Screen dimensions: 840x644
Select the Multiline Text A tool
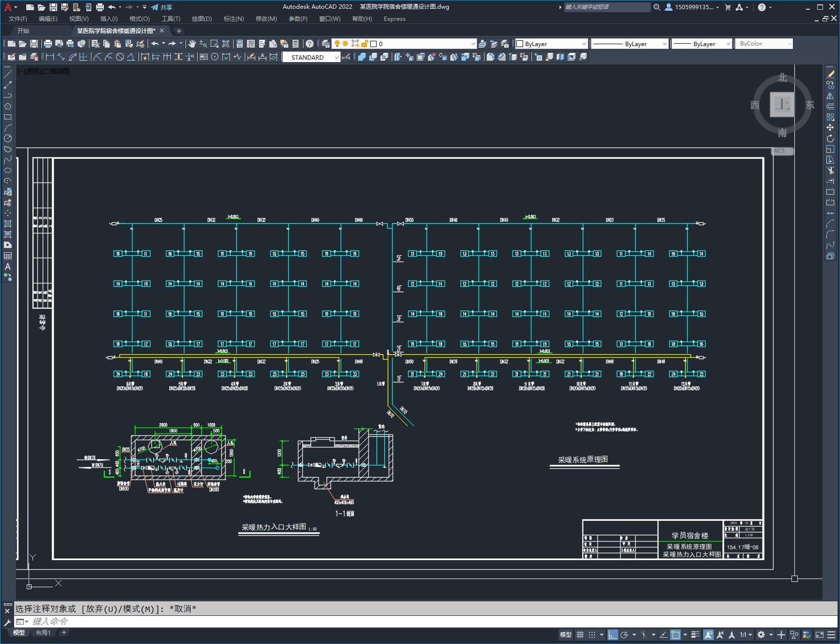point(8,266)
